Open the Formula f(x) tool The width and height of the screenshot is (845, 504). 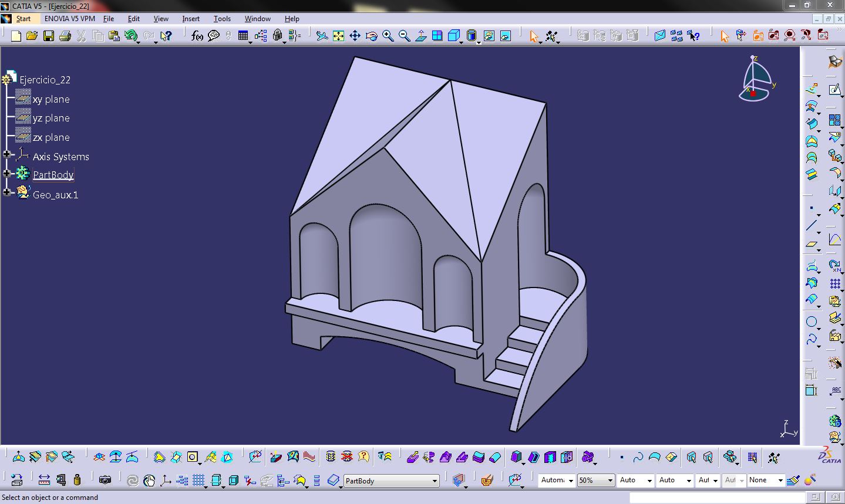[x=197, y=36]
